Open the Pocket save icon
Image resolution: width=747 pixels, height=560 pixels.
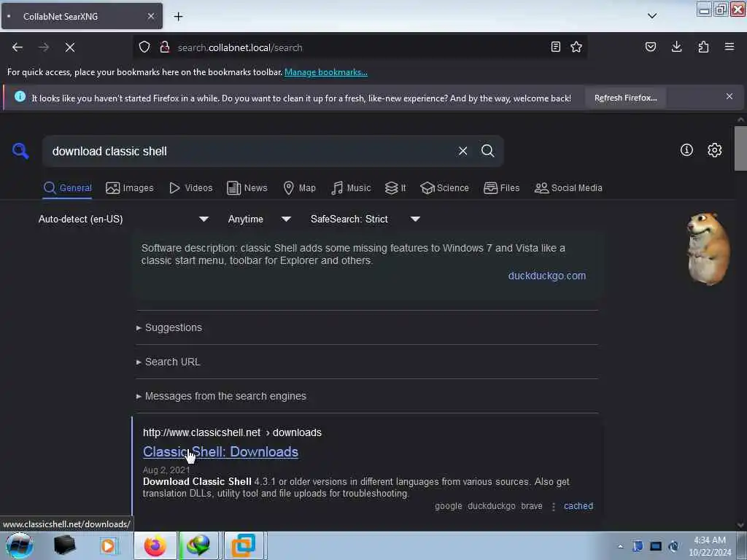[651, 47]
